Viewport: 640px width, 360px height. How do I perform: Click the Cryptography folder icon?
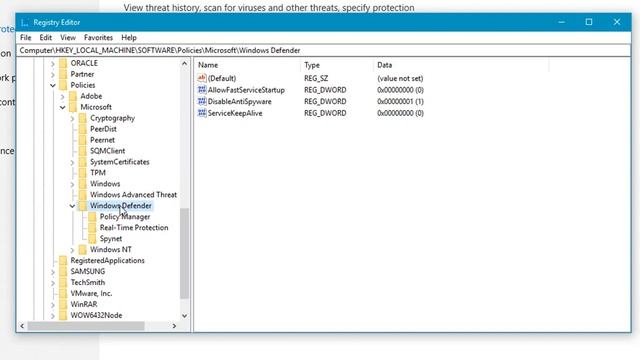click(x=82, y=118)
